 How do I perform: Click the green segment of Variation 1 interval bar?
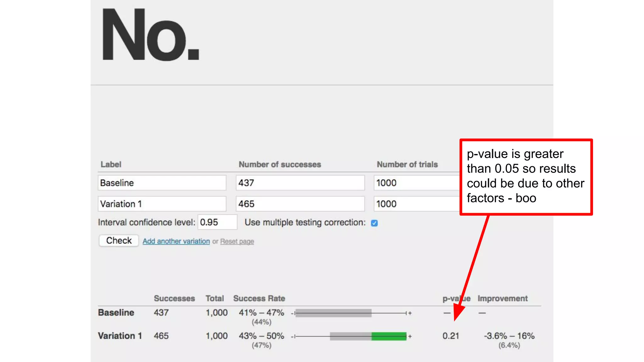(x=389, y=336)
